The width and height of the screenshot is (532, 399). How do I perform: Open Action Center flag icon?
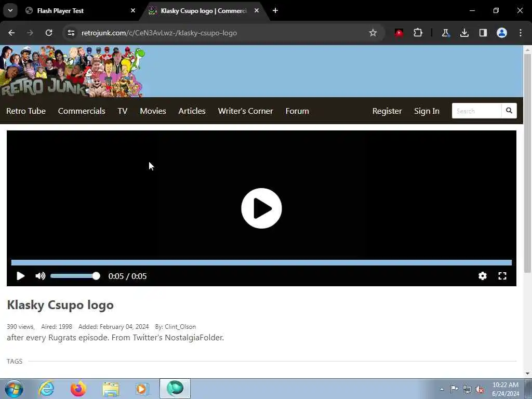(x=454, y=389)
